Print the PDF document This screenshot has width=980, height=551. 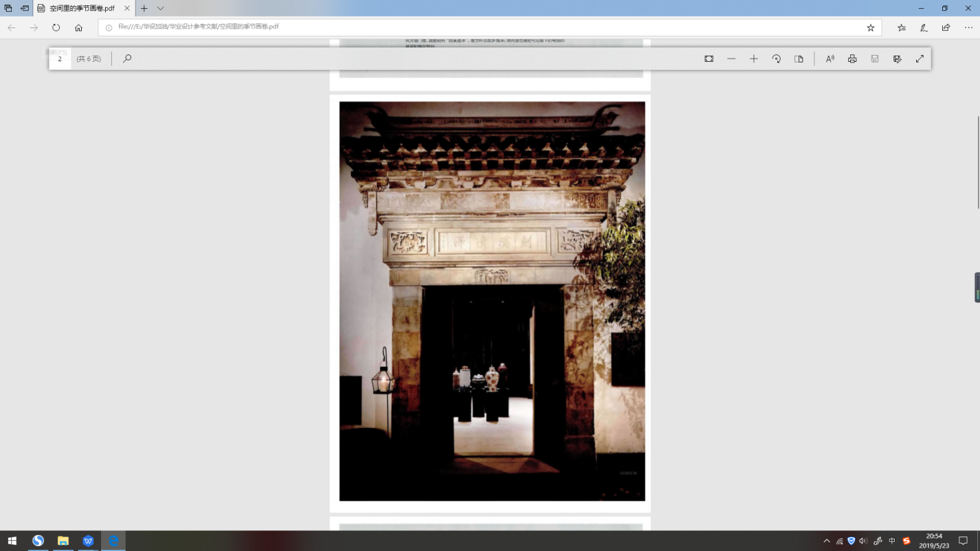click(x=852, y=59)
